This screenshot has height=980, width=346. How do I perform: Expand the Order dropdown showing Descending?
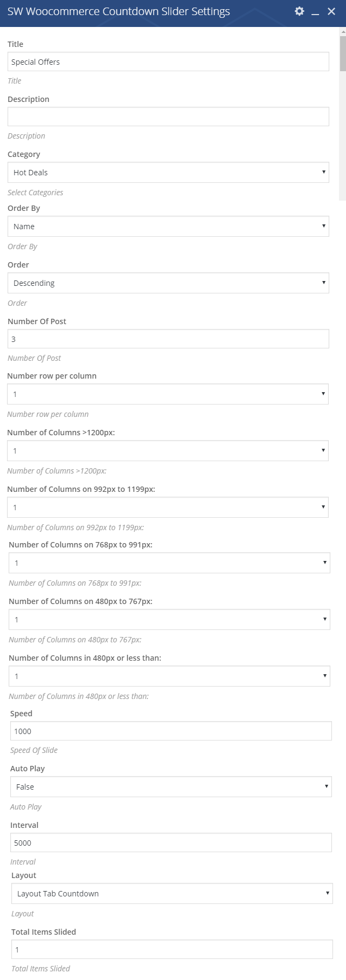point(168,283)
